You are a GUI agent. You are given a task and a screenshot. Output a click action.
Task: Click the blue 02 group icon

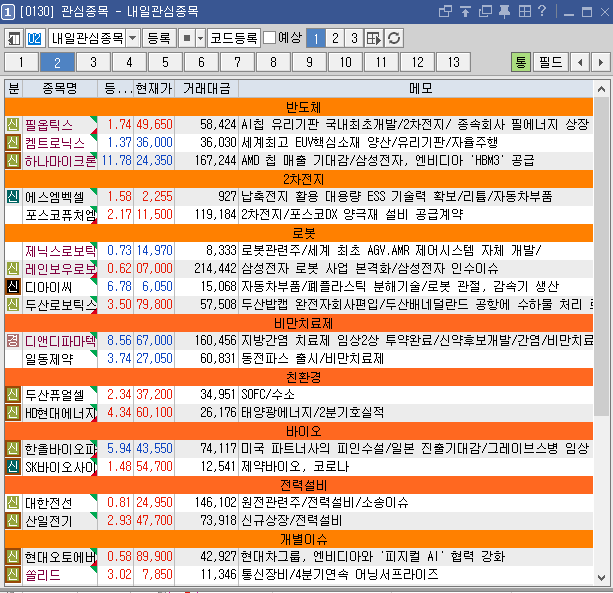(x=35, y=38)
